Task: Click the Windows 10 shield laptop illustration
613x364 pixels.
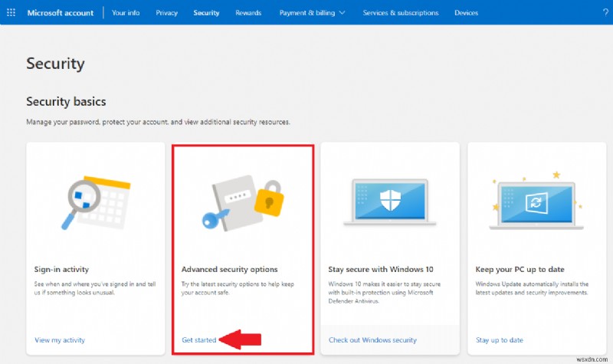Action: pos(390,202)
